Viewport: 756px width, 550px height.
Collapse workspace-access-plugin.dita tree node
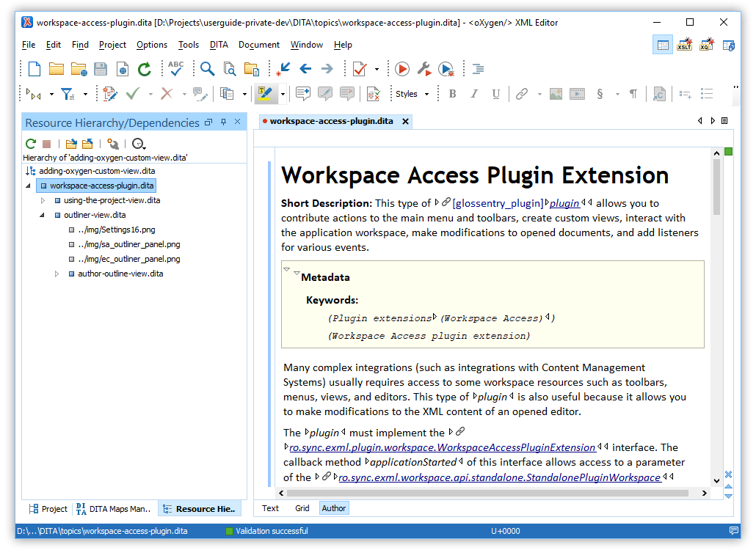click(x=28, y=186)
